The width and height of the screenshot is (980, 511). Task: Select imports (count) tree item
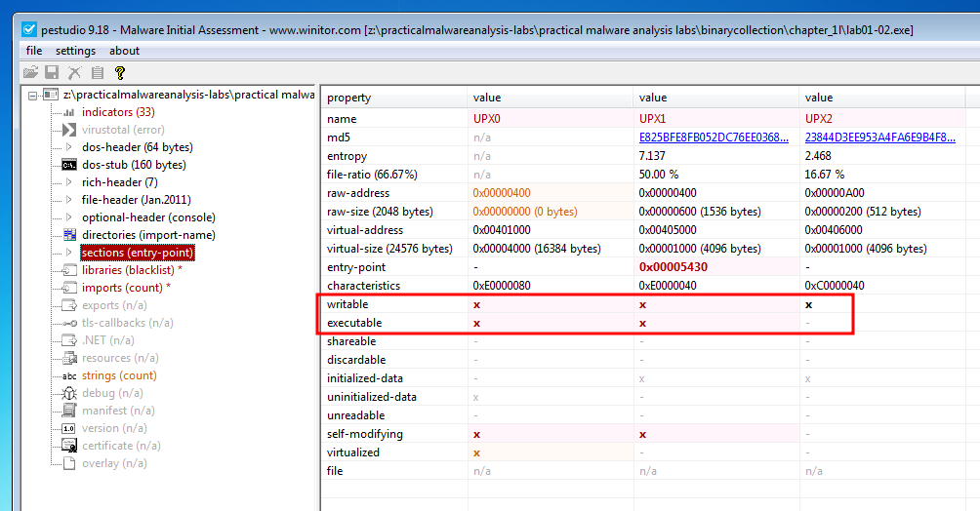[x=126, y=288]
